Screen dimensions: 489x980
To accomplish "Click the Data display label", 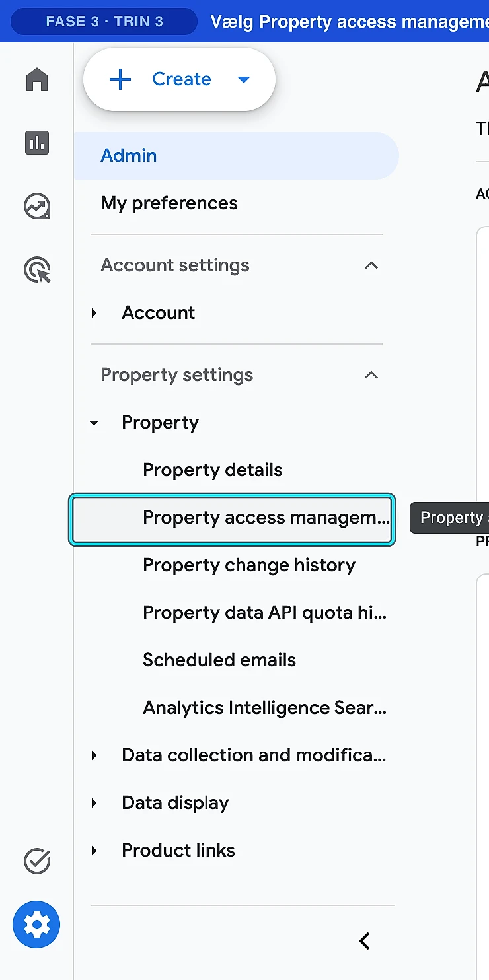I will click(175, 803).
